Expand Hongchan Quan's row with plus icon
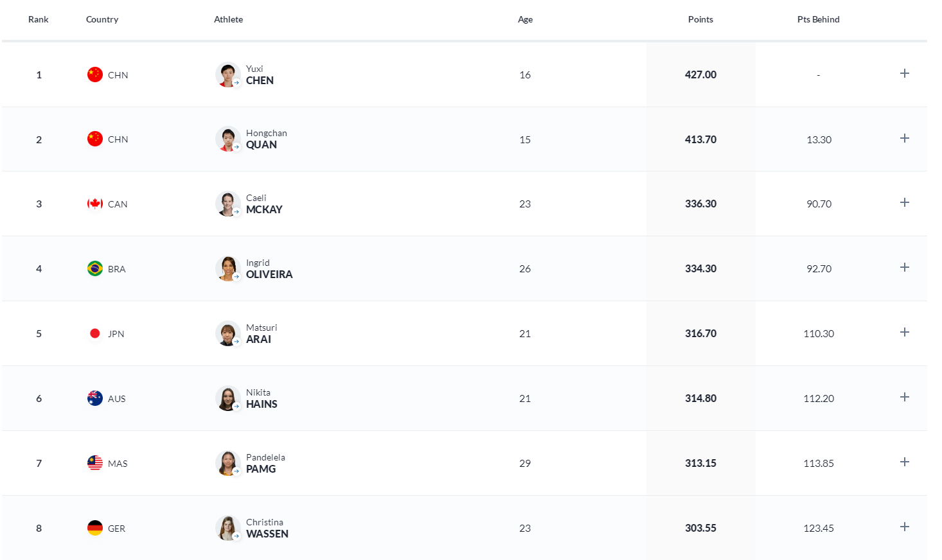The image size is (942, 560). click(x=904, y=138)
